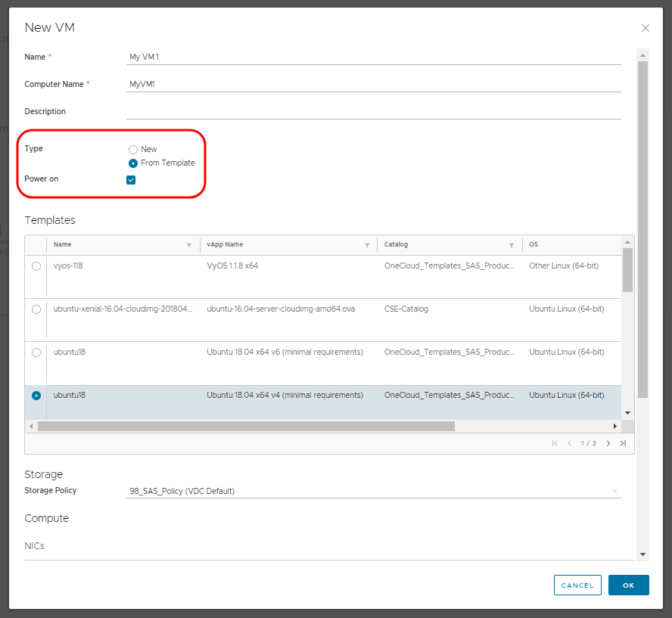Uncheck the Power on checkbox
This screenshot has width=672, height=618.
[x=131, y=180]
